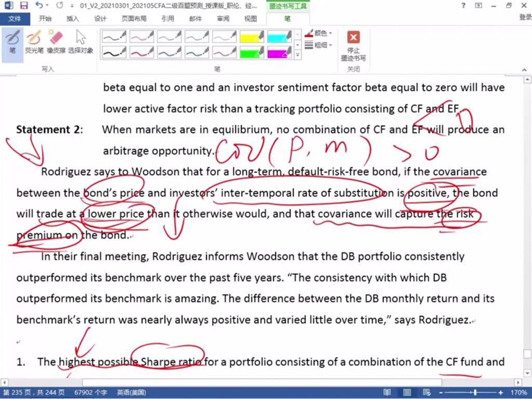532x399 pixels.
Task: Click the Undo arrow icon
Action: 39,6
